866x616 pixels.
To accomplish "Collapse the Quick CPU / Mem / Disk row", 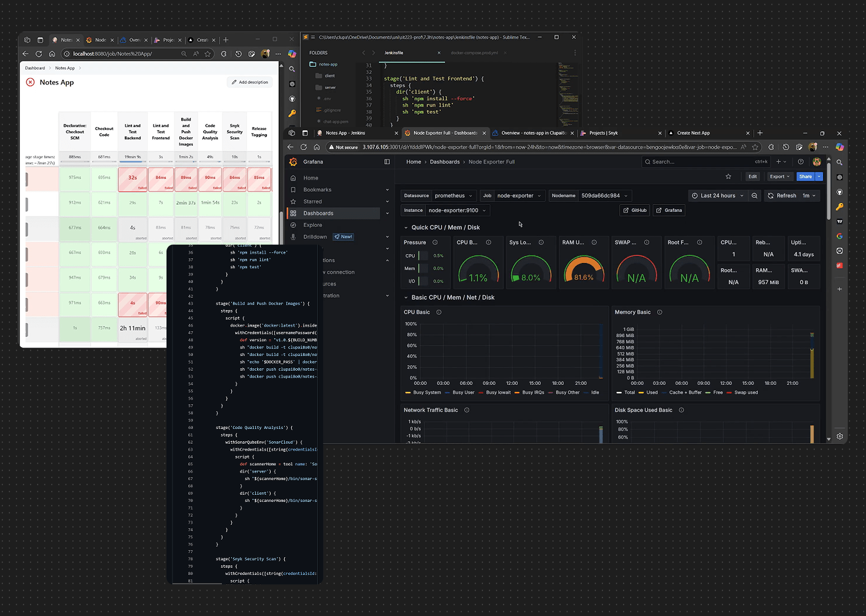I will [x=406, y=228].
